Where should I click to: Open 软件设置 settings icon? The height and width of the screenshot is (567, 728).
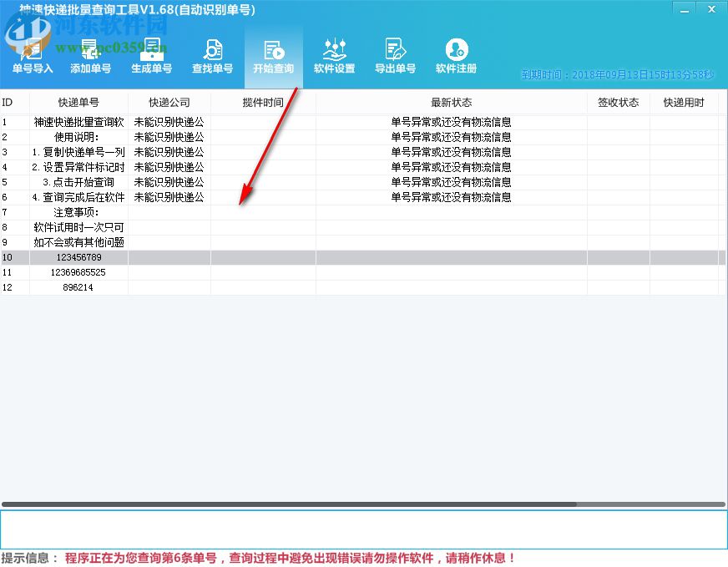coord(334,57)
